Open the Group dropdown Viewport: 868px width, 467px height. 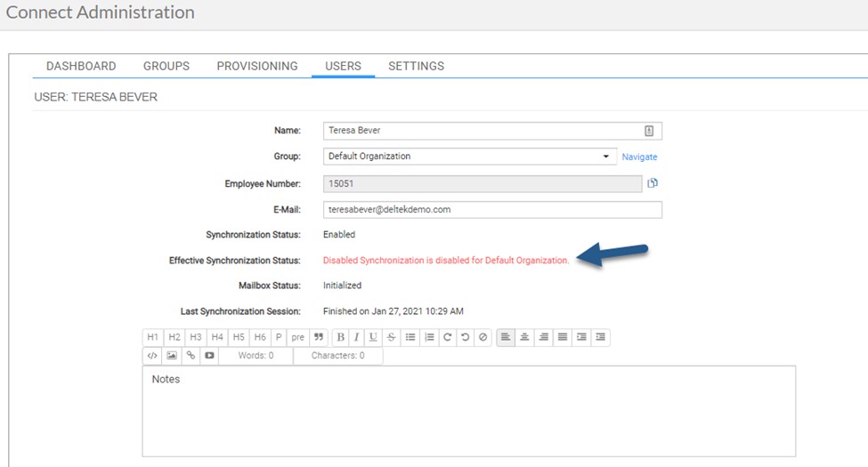pyautogui.click(x=606, y=157)
